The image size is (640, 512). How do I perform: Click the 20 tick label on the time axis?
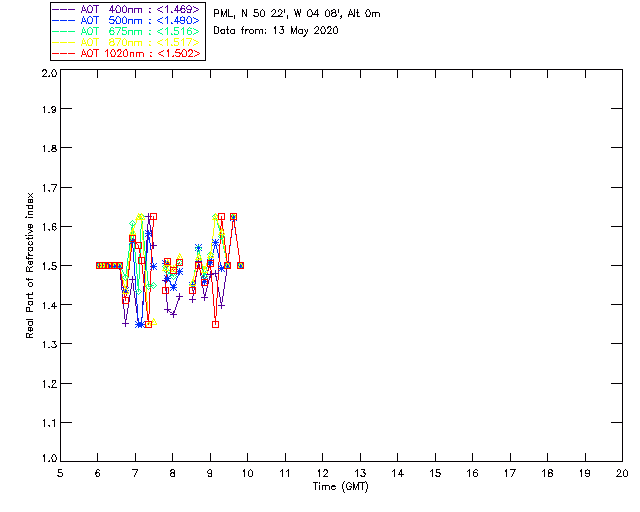pyautogui.click(x=622, y=473)
